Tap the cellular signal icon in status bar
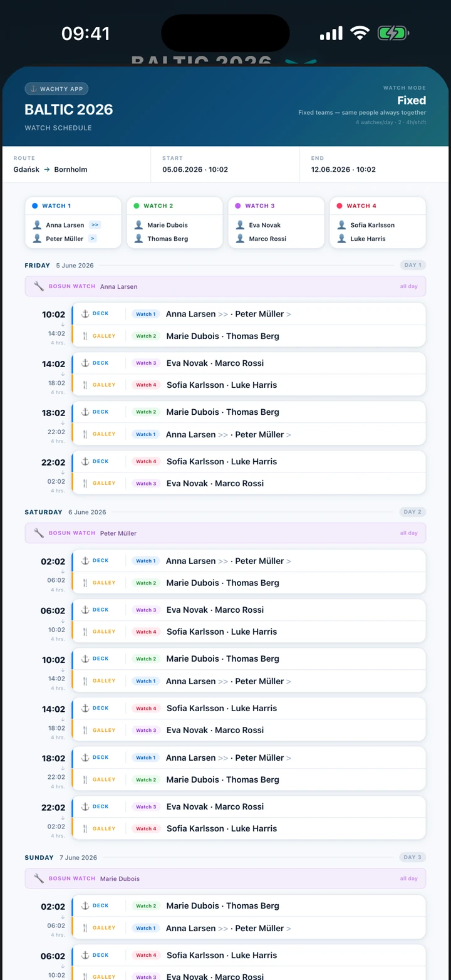The image size is (451, 980). [331, 33]
